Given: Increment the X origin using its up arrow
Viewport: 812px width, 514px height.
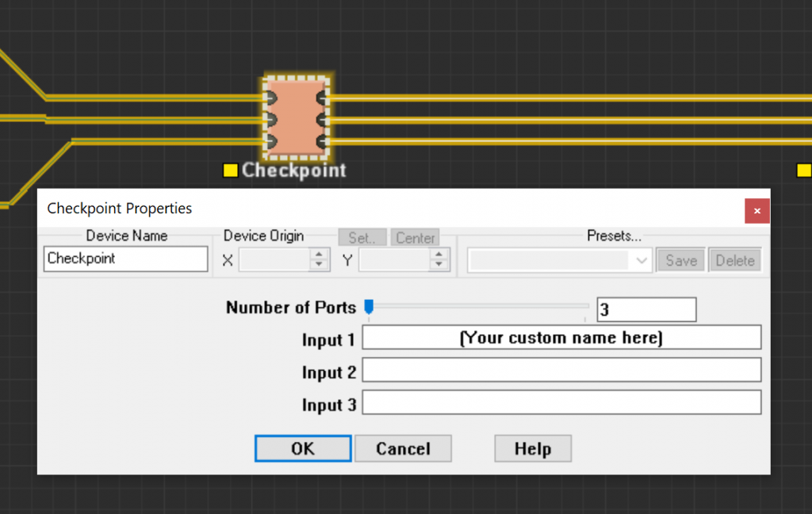Looking at the screenshot, I should pos(318,255).
